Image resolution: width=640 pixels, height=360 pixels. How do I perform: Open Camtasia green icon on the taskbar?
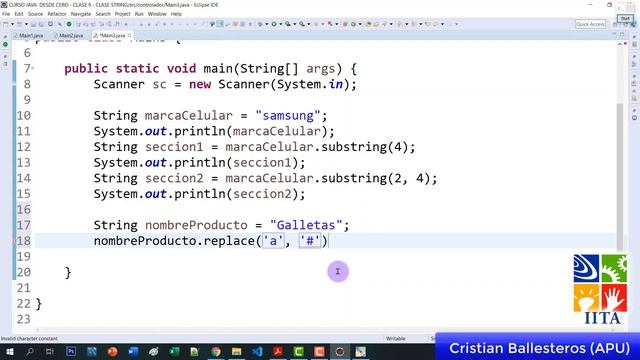pos(298,351)
